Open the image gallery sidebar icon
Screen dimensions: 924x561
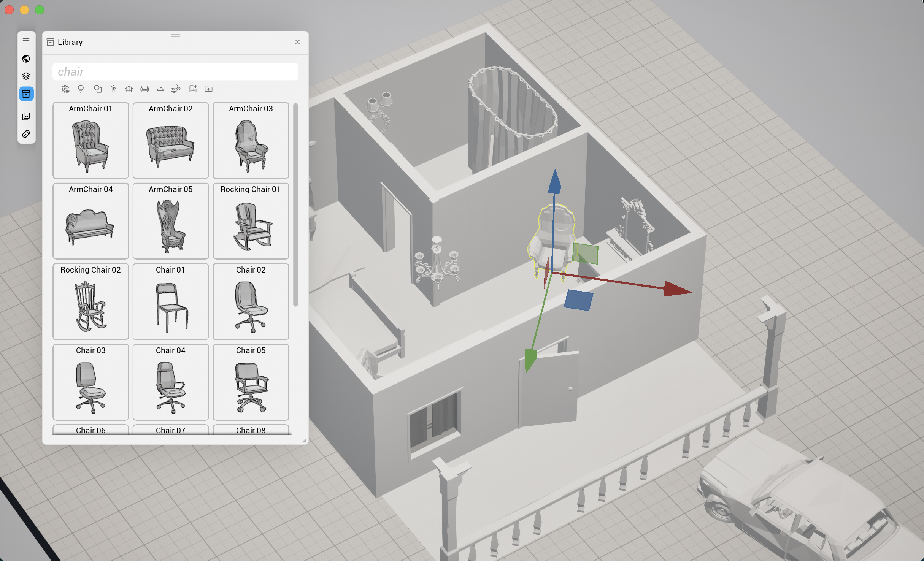pos(26,116)
